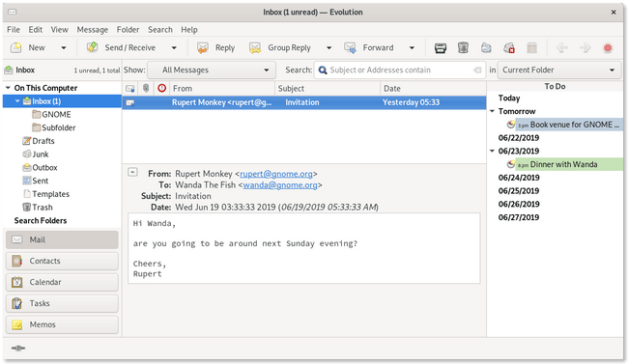The width and height of the screenshot is (628, 364).
Task: Go to next message arrow icon
Action: [585, 48]
